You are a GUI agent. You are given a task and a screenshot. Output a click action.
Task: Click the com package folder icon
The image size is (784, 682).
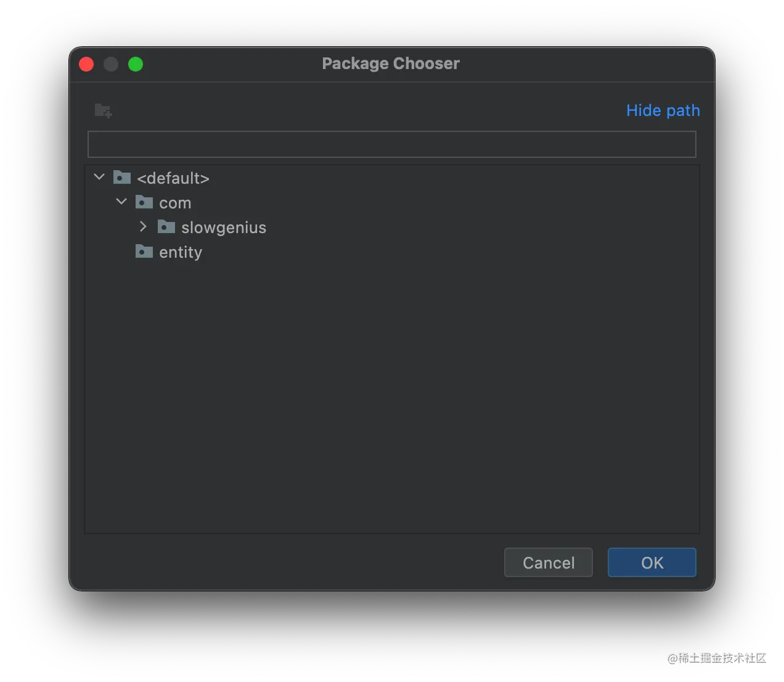(144, 202)
